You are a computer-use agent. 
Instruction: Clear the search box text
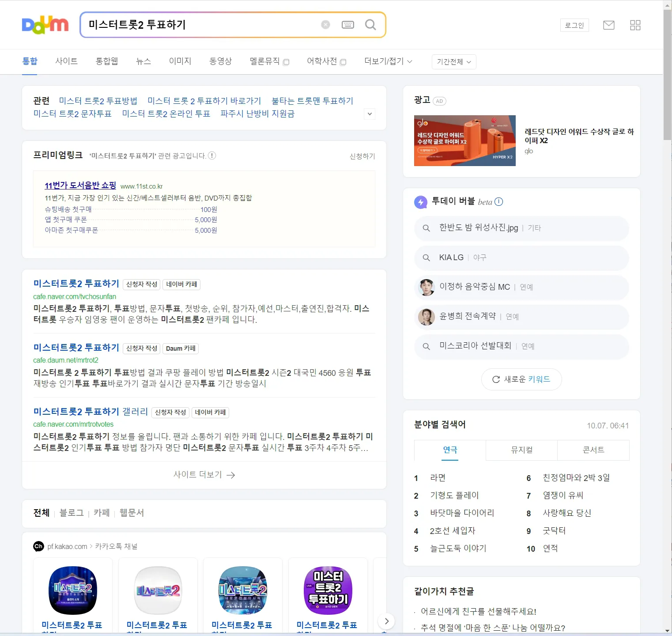(x=325, y=25)
